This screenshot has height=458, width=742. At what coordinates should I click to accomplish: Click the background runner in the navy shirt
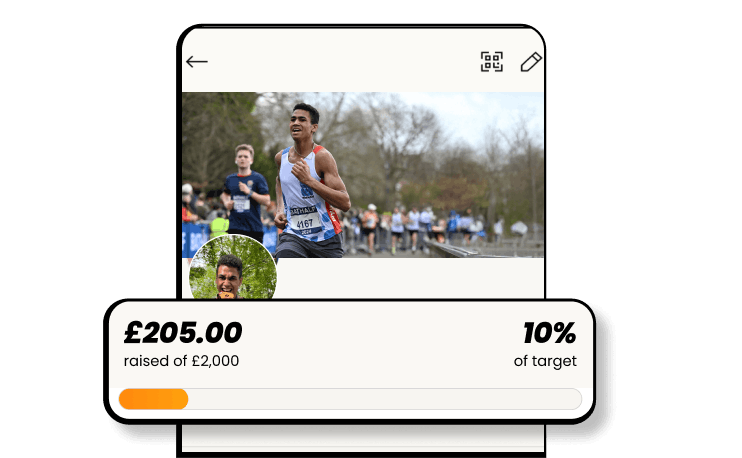tap(245, 192)
